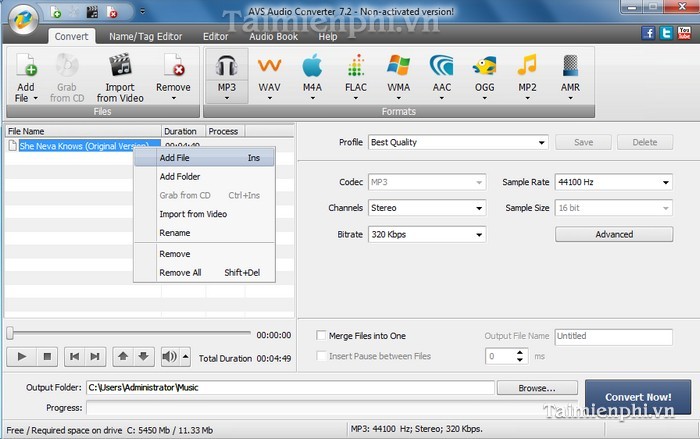Switch to the Editor tab
700x439 pixels.
(216, 37)
